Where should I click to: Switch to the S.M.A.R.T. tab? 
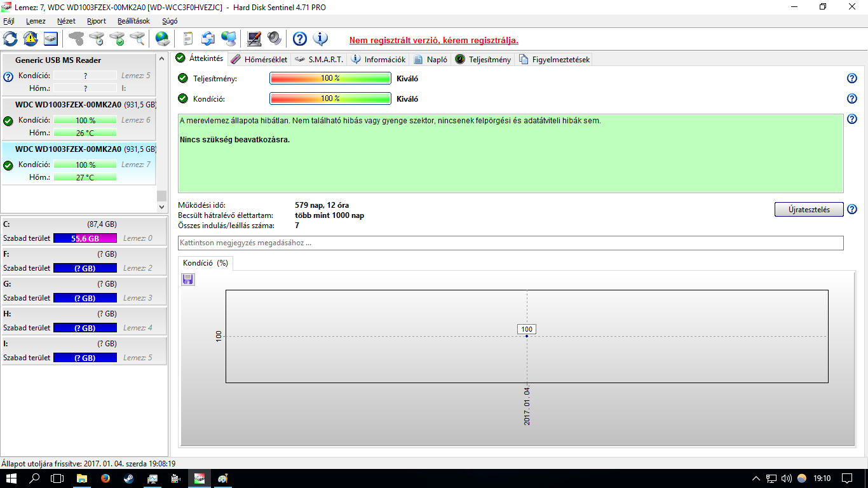319,60
